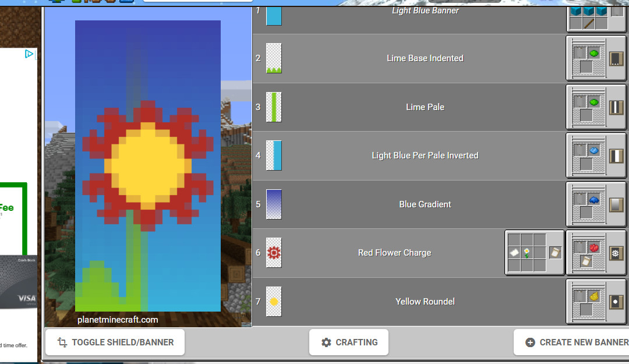Click the Lime Pale layer label

coord(425,107)
